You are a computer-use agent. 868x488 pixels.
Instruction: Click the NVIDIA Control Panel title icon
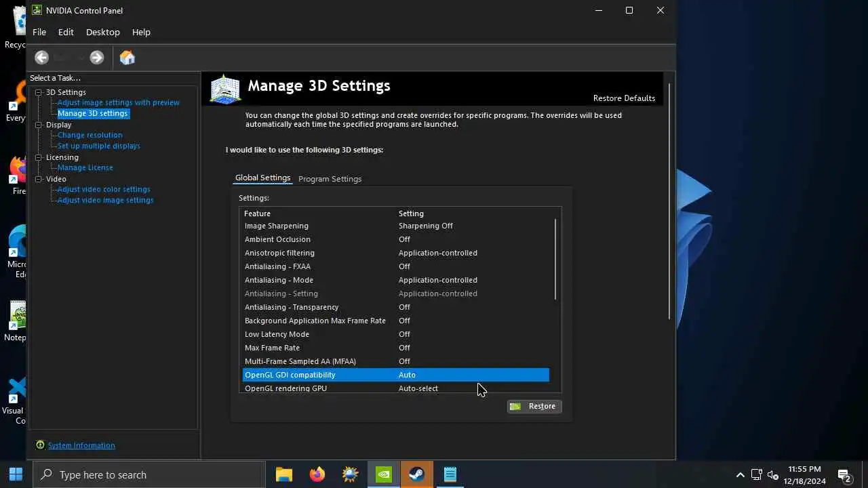tap(37, 10)
